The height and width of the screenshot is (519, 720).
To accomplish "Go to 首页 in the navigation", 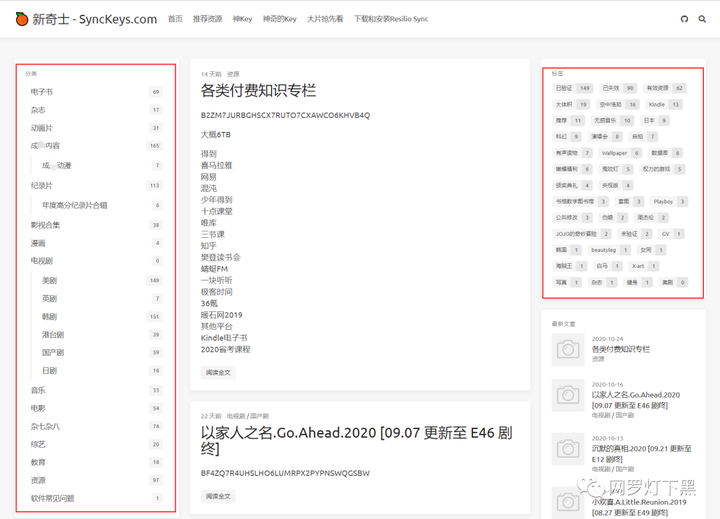I will (175, 19).
